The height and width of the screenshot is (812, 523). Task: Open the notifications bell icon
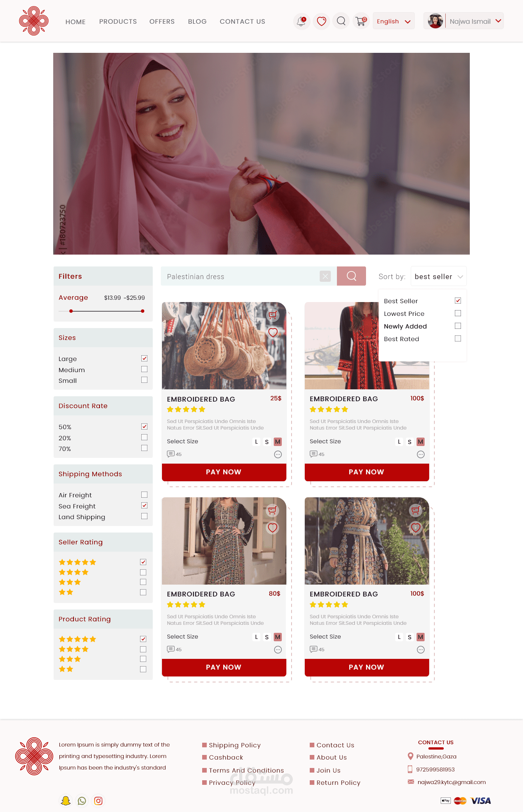pyautogui.click(x=302, y=21)
